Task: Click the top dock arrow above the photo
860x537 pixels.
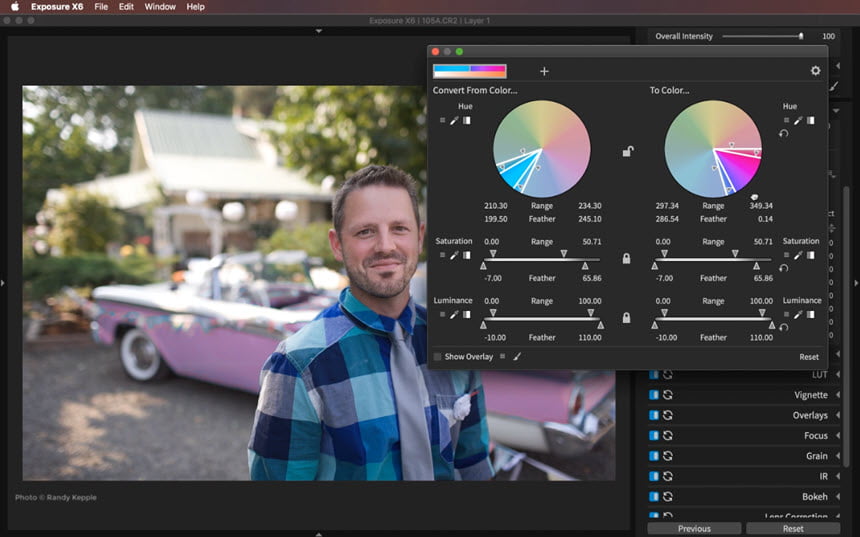Action: (x=319, y=31)
